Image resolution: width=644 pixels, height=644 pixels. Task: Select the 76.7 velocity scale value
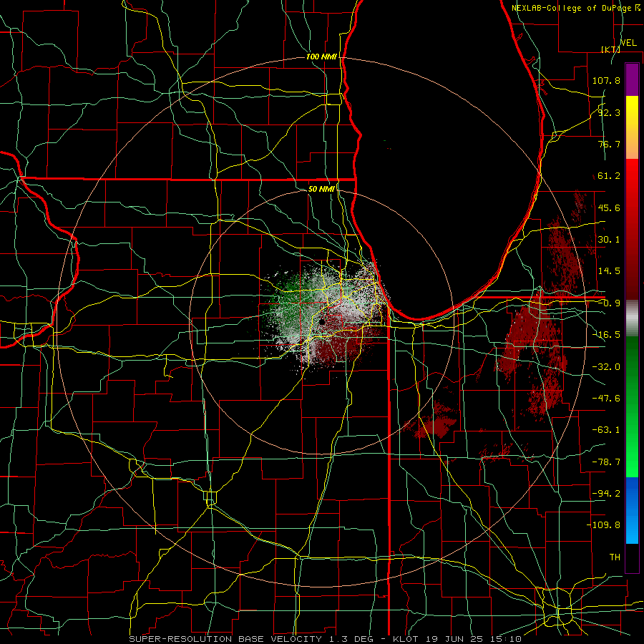pos(609,144)
